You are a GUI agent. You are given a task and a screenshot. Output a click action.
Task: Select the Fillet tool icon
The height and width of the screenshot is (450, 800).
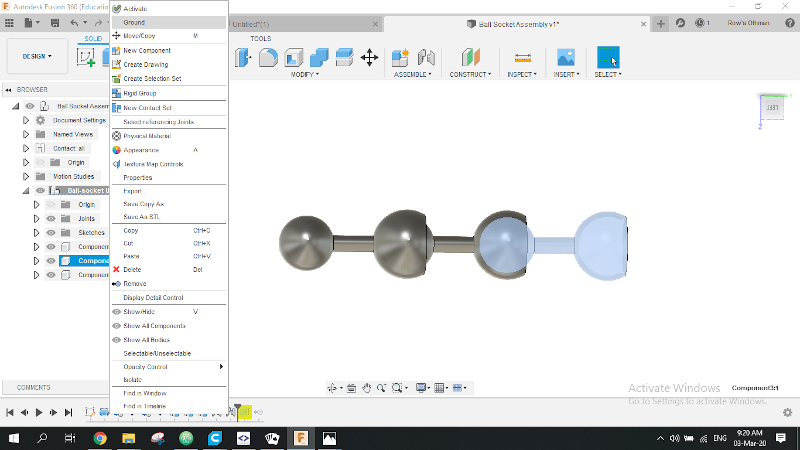(x=268, y=57)
